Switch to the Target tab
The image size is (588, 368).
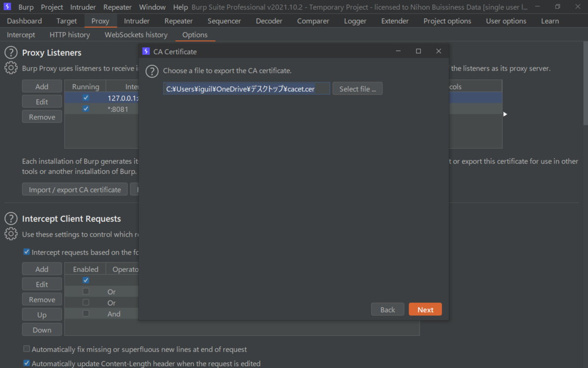(x=67, y=21)
